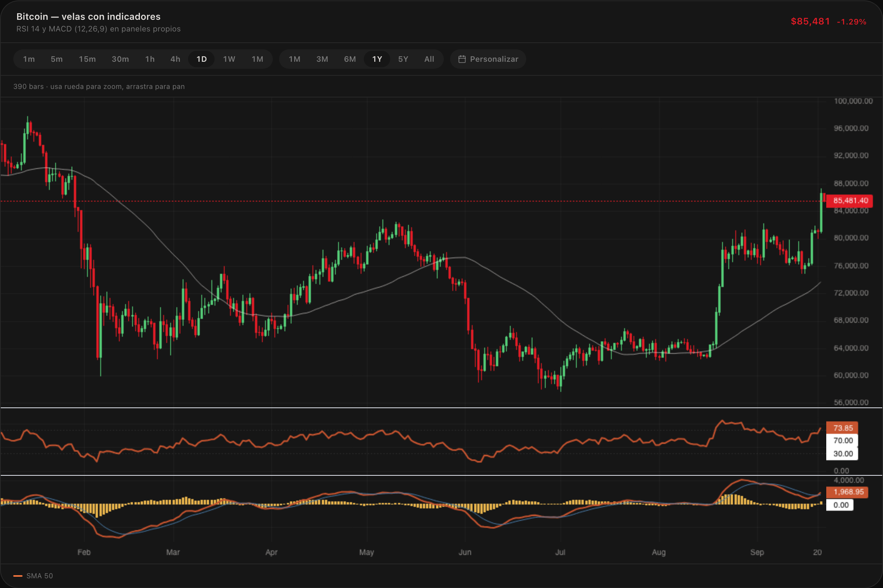Click the -1.29% change value
The width and height of the screenshot is (883, 588).
852,22
